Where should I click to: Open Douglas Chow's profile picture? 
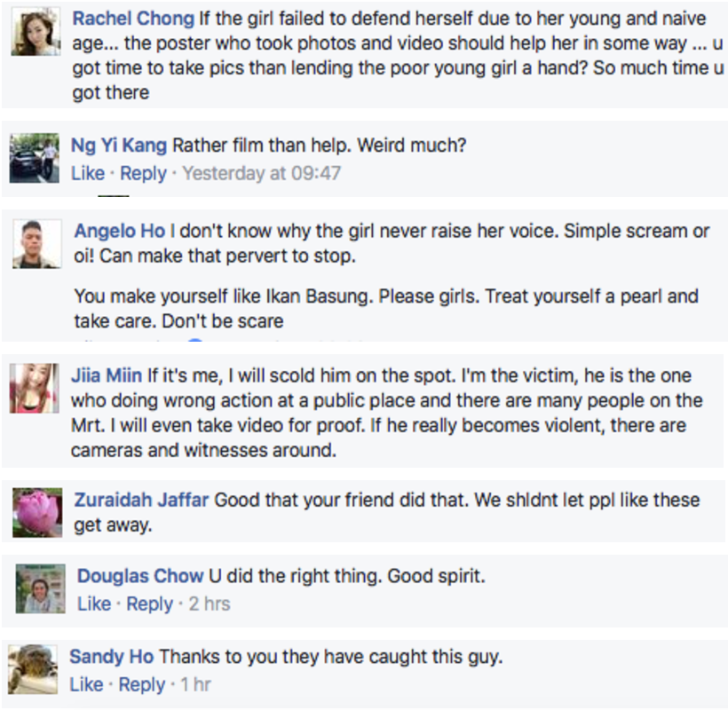click(40, 588)
